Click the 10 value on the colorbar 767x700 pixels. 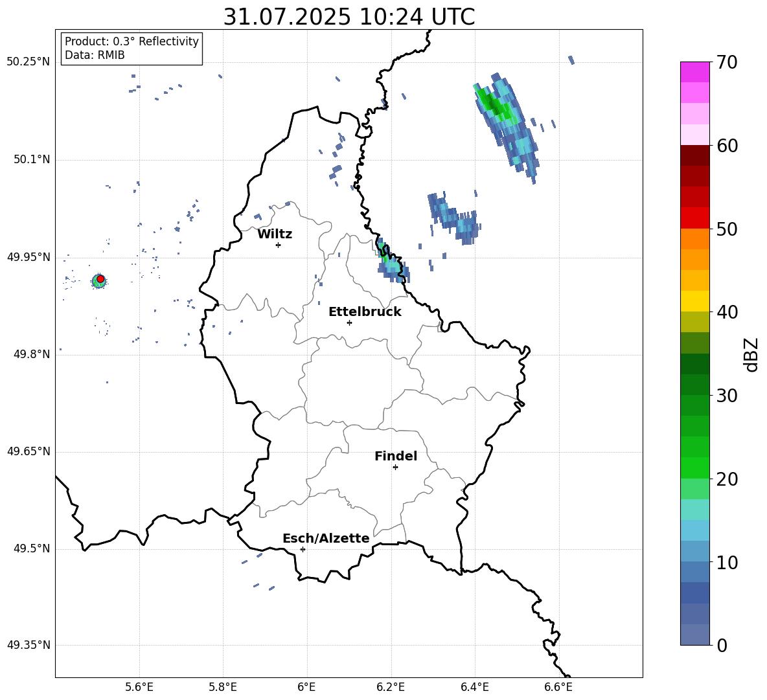click(727, 562)
